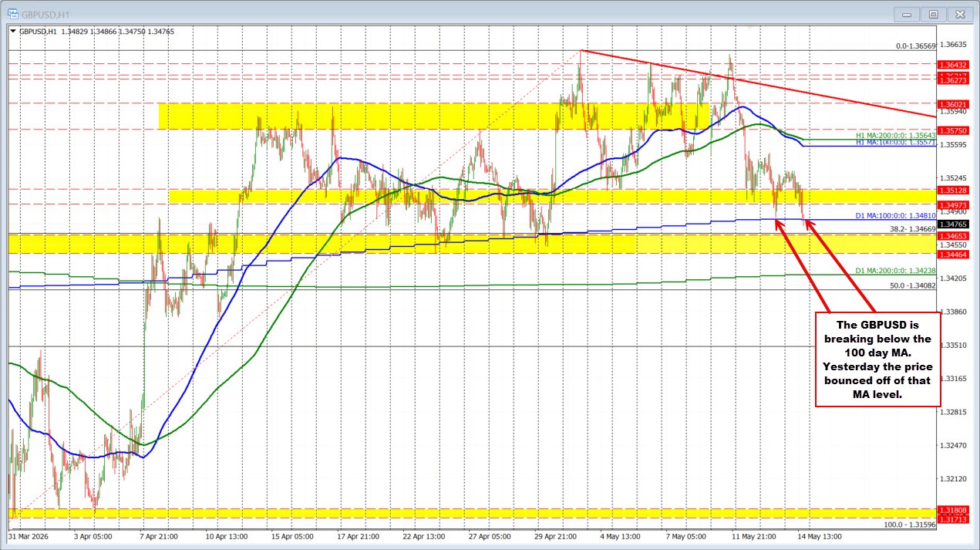The width and height of the screenshot is (980, 550).
Task: Click the 1.35940 price scale tick
Action: pos(953,111)
